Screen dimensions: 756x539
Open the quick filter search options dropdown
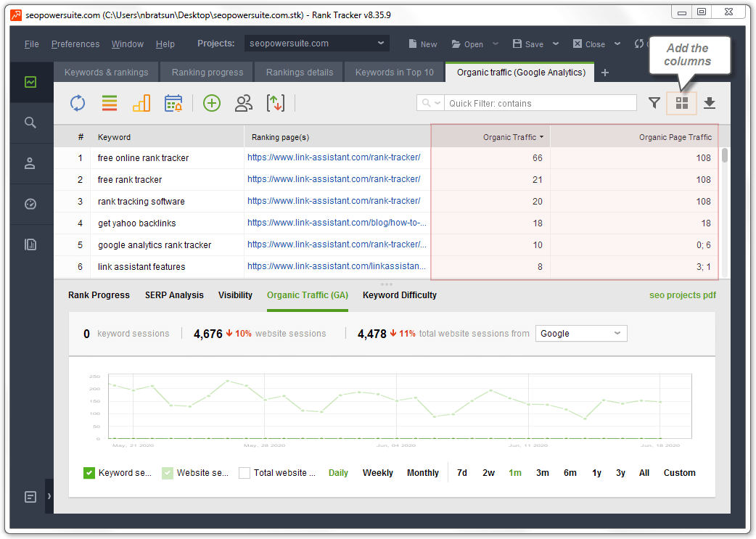point(430,103)
